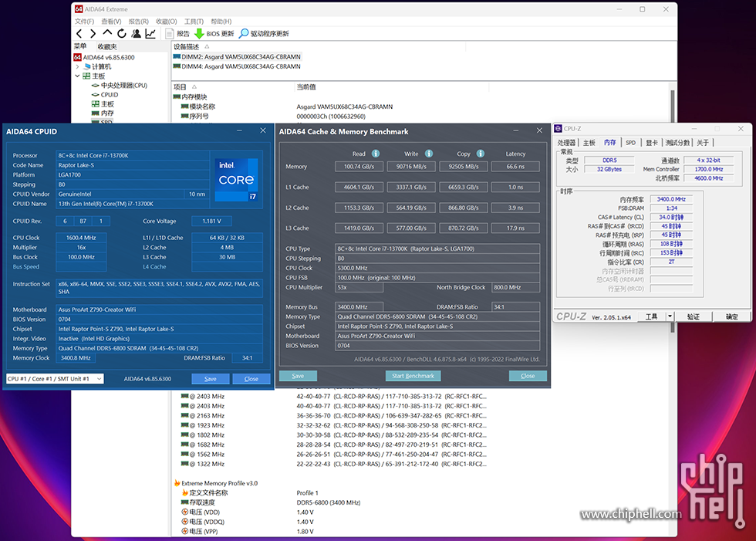The width and height of the screenshot is (756, 541).
Task: Select the 存取速度 DDR5-6800 row
Action: pos(271,502)
